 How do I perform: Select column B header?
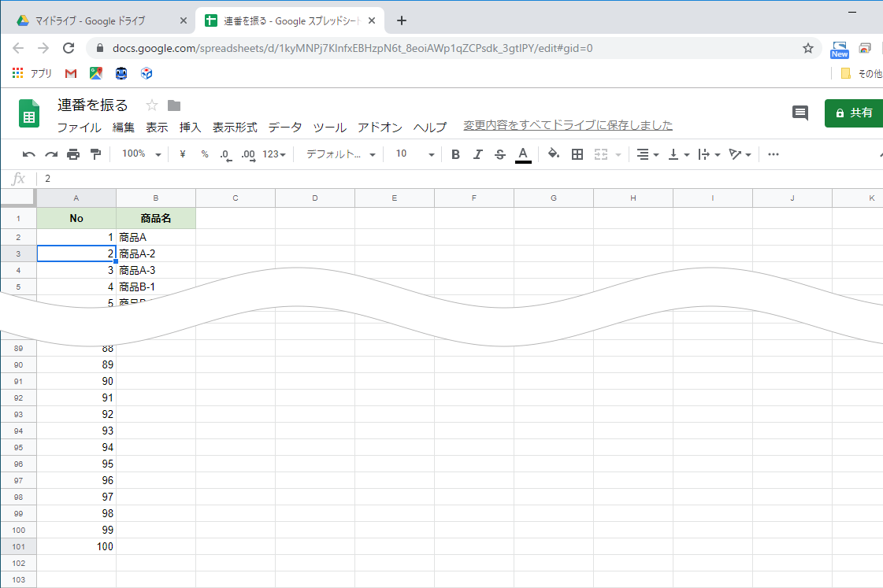coord(156,198)
